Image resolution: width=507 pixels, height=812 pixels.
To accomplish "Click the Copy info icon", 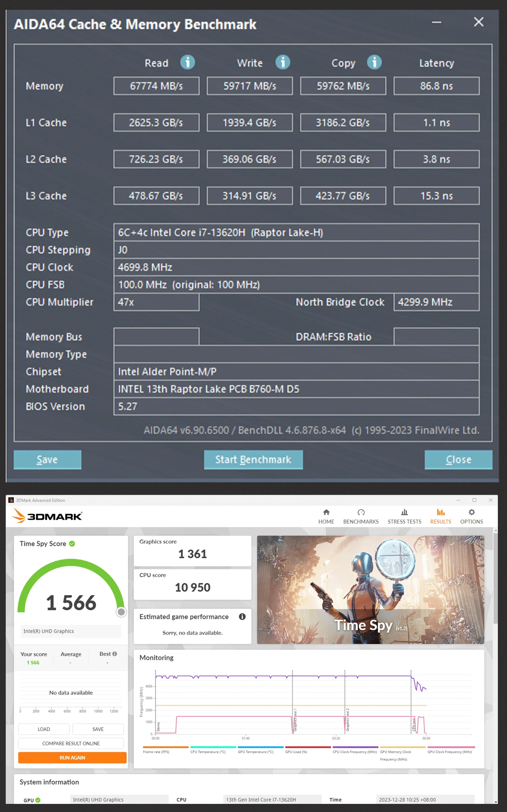I will [374, 62].
